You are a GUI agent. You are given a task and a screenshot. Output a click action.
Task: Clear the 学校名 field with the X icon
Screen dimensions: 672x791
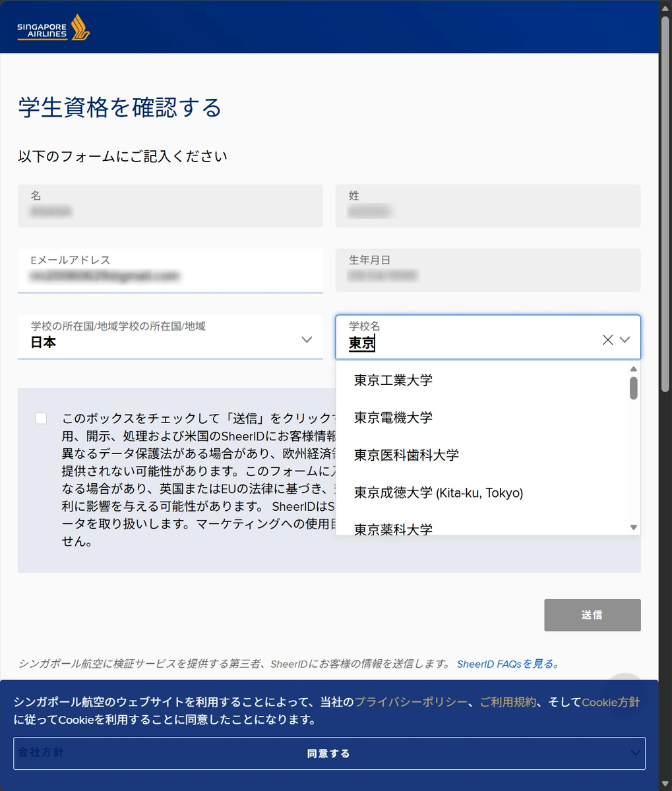click(607, 339)
